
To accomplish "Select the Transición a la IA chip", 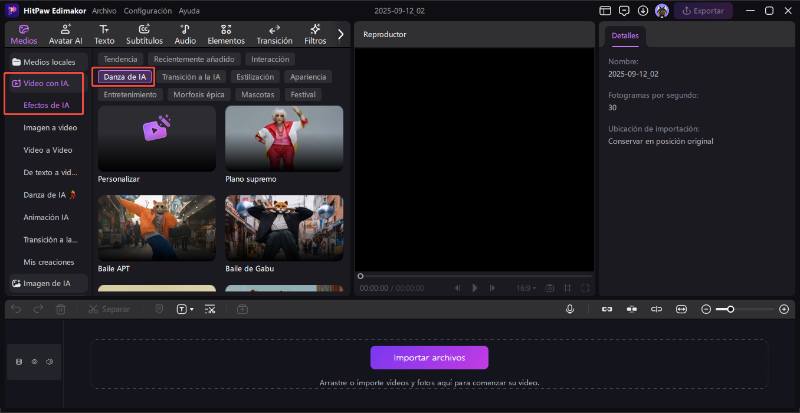I will pos(191,77).
